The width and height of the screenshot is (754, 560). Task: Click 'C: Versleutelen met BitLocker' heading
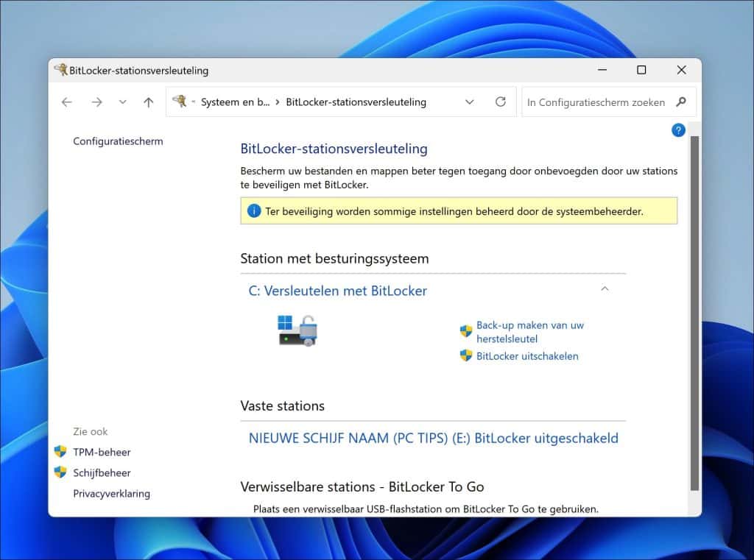[337, 291]
